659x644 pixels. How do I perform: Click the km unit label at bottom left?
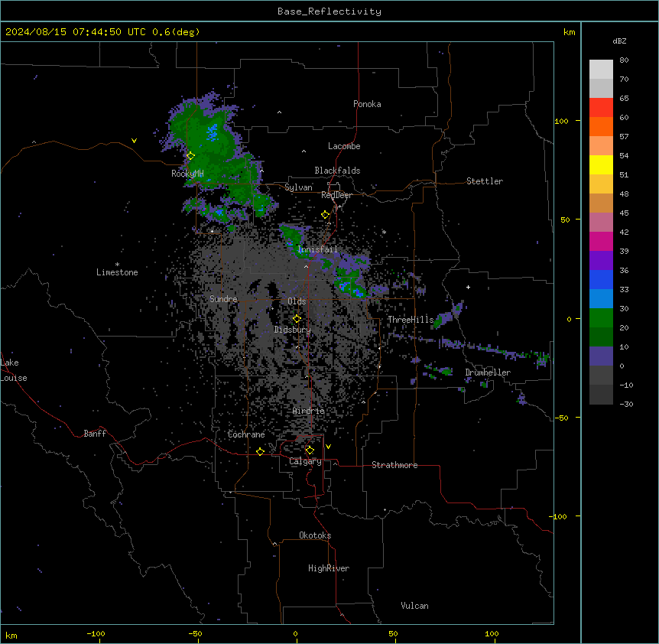coord(11,635)
